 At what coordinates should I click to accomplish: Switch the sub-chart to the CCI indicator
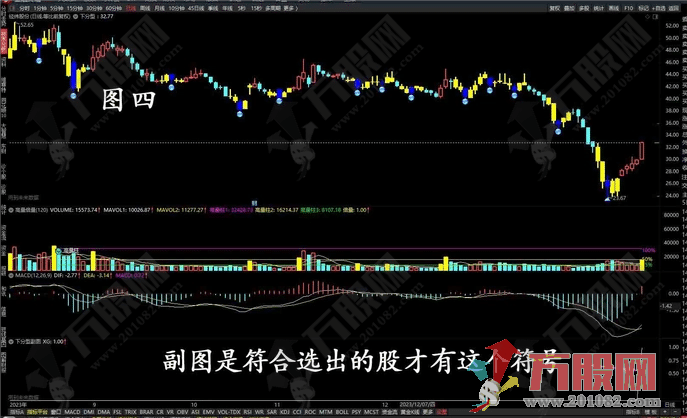(297, 412)
